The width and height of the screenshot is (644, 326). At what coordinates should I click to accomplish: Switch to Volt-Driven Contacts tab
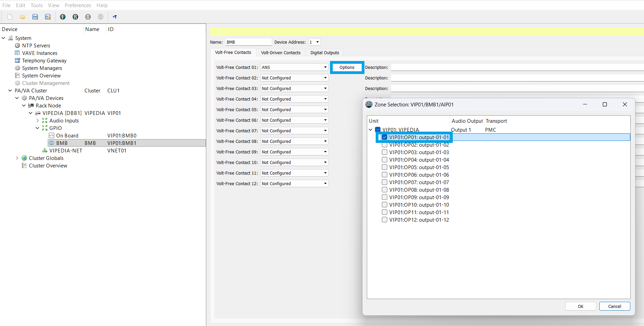(281, 53)
